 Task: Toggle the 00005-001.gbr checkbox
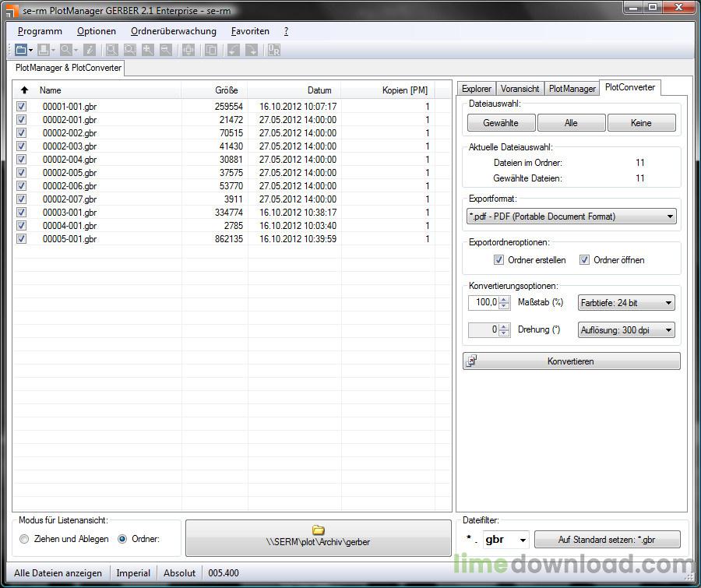[x=21, y=239]
